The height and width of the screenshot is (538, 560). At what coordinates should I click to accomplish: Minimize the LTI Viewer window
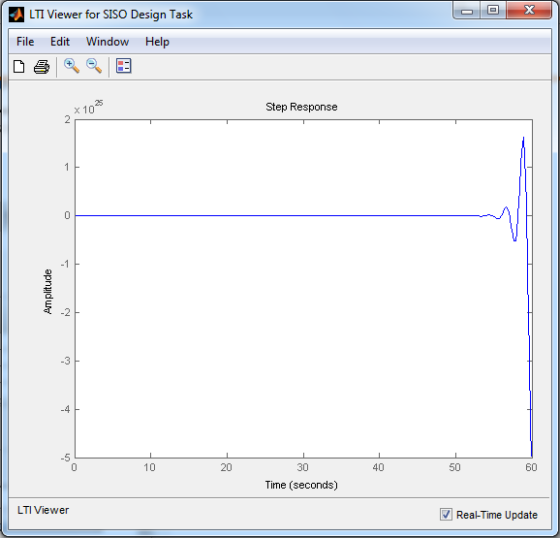pyautogui.click(x=467, y=11)
